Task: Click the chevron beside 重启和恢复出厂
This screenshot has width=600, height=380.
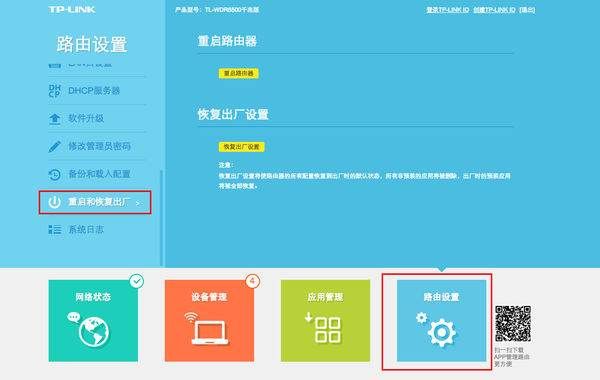Action: [138, 203]
